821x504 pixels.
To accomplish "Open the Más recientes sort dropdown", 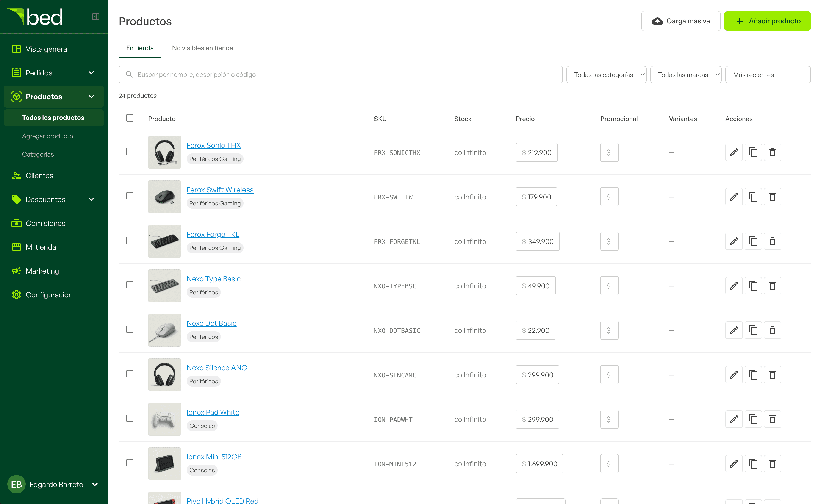I will [x=768, y=75].
